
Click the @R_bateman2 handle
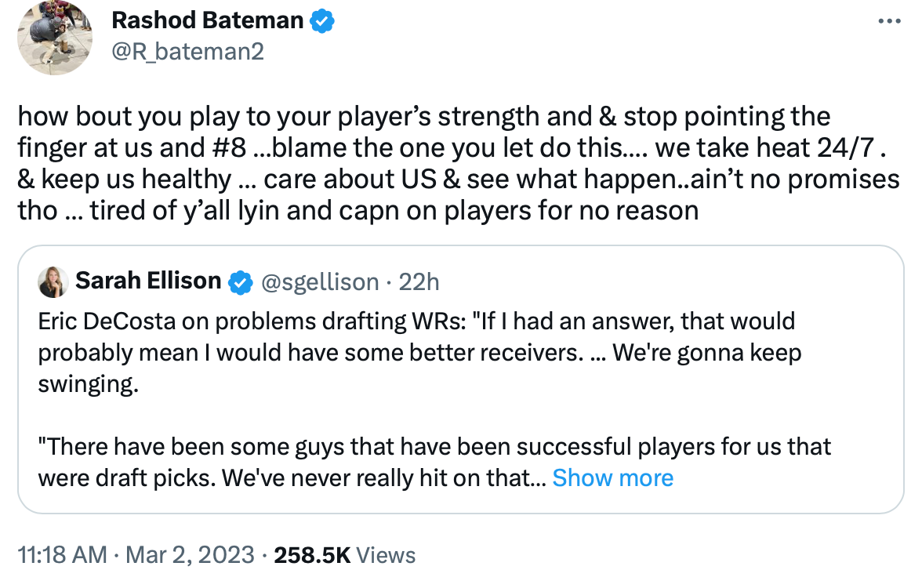coord(187,52)
